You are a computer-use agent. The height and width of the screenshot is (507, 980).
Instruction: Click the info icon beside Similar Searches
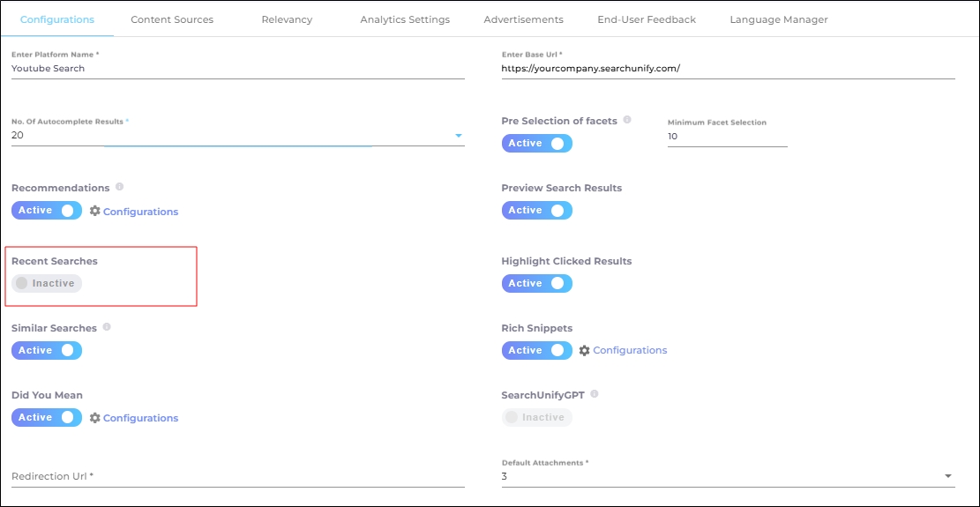(x=107, y=327)
